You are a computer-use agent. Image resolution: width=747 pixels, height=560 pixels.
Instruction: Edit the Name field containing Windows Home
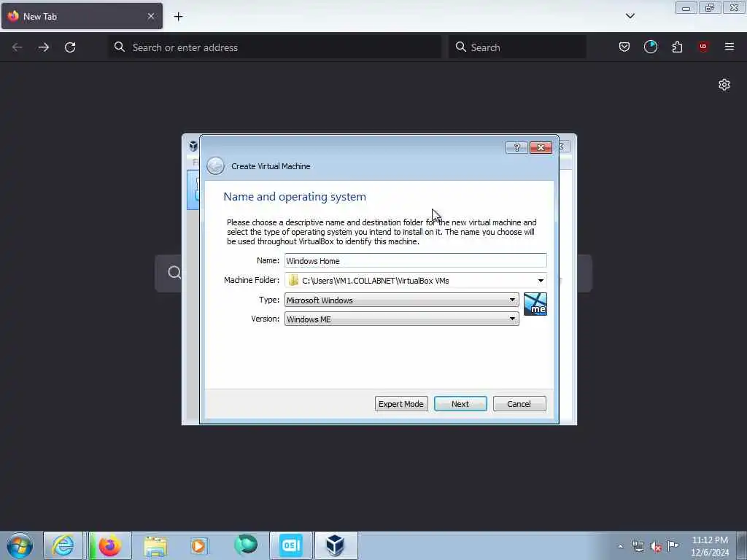[x=415, y=261]
